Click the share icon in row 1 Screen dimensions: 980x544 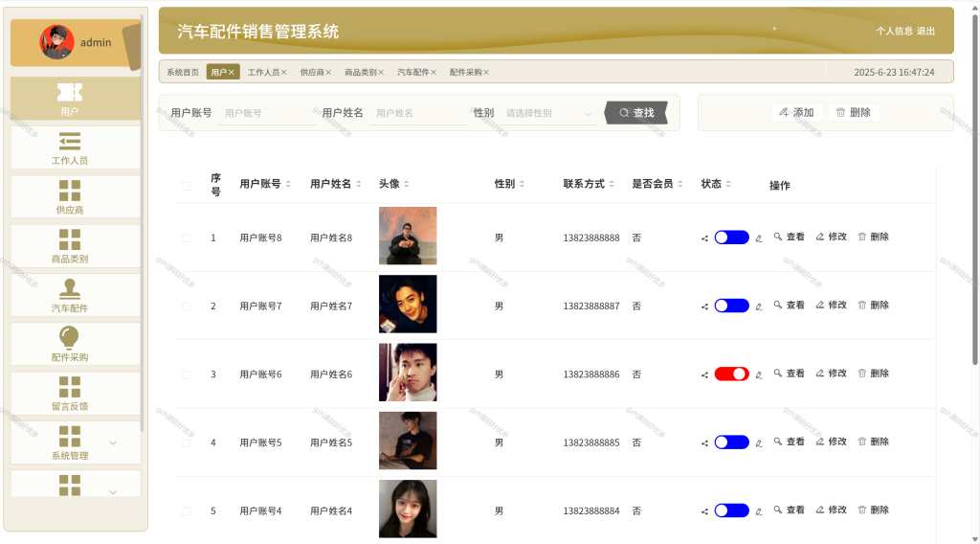(x=704, y=238)
